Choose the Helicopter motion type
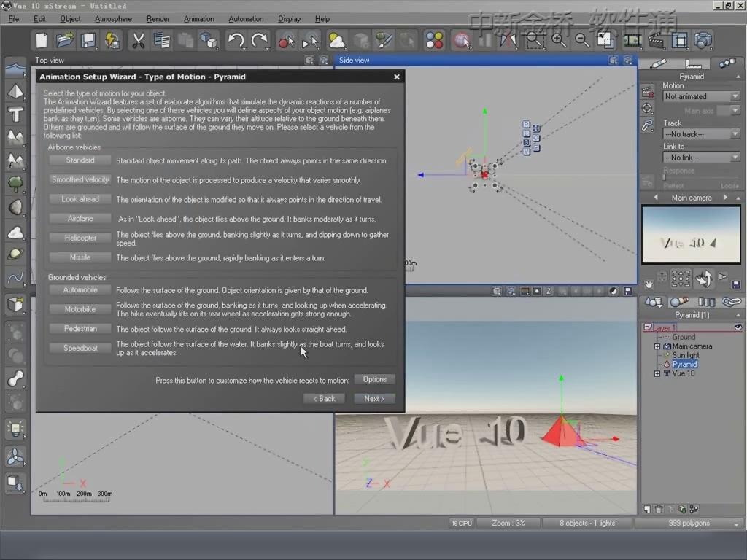Screen dimensions: 747x560 80,238
